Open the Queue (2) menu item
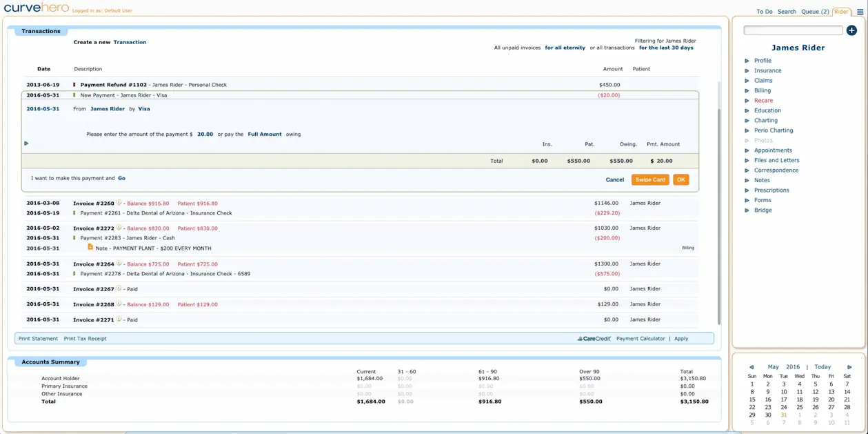 point(815,11)
